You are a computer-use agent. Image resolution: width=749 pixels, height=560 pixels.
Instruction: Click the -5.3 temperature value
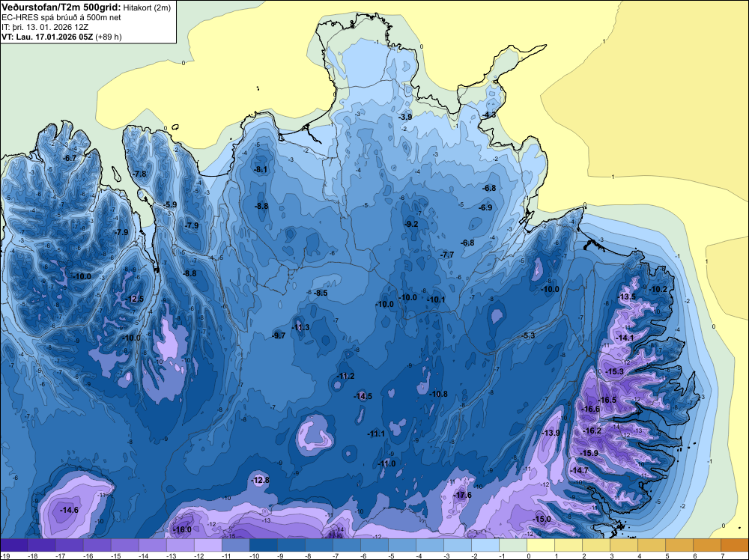point(528,335)
